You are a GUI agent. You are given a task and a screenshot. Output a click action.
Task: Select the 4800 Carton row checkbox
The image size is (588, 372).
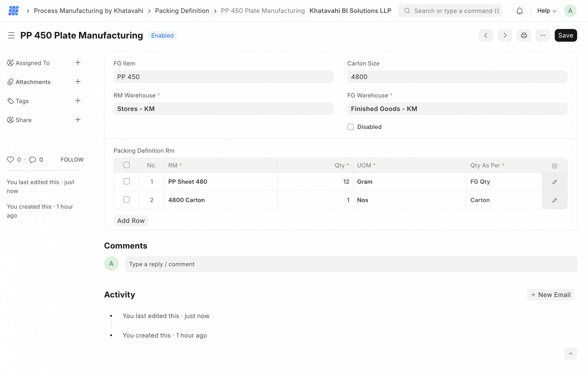tap(127, 200)
